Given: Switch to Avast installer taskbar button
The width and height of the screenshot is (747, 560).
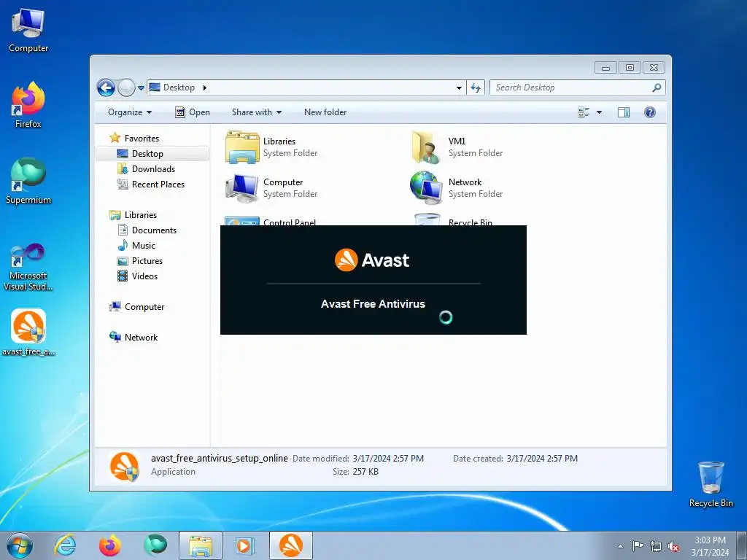Looking at the screenshot, I should tap(291, 545).
